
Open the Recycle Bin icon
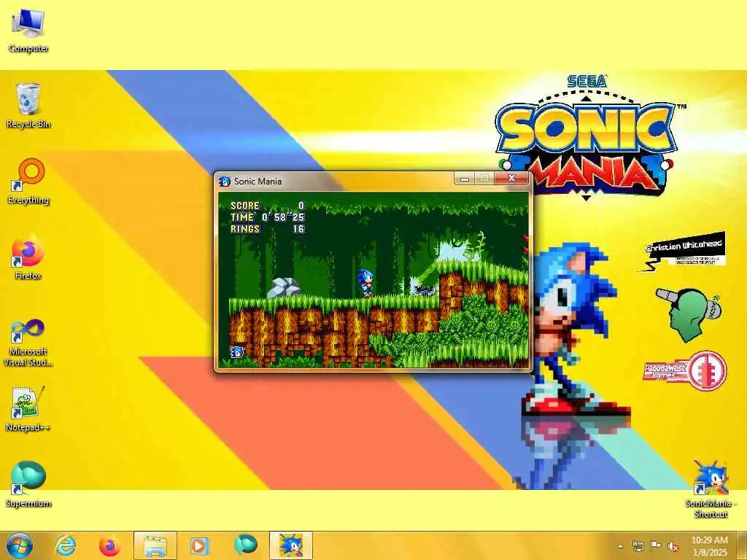point(28,105)
